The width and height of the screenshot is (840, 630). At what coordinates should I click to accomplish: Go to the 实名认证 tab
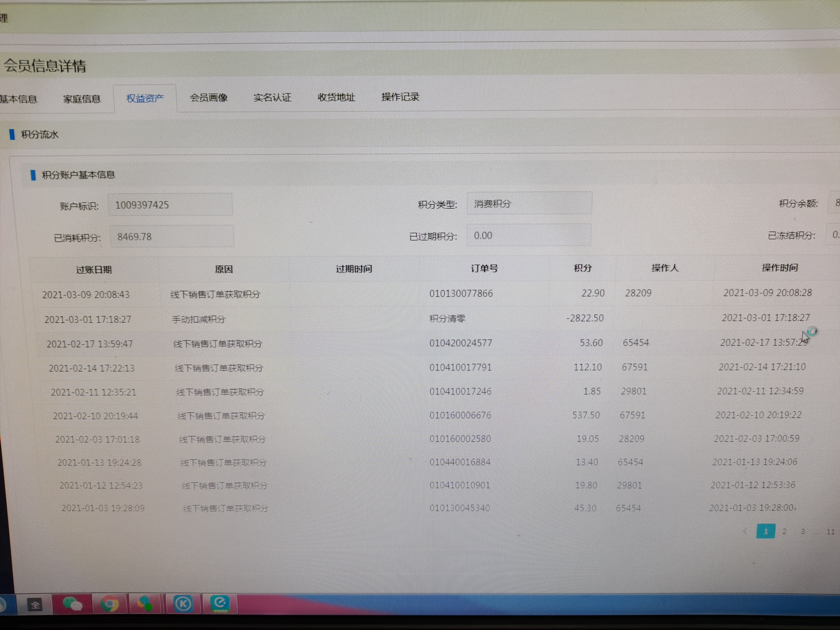point(272,98)
